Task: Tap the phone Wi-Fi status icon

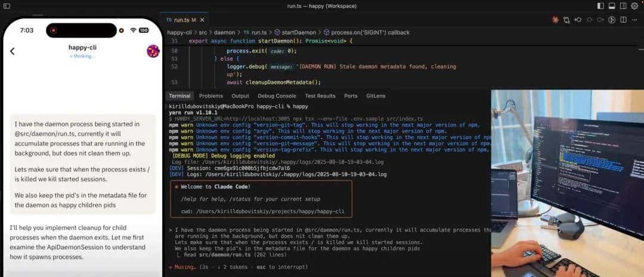Action: [x=133, y=30]
